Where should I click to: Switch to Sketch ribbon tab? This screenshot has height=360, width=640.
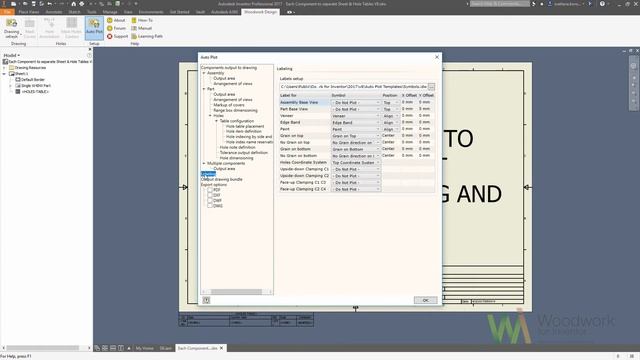(x=74, y=12)
